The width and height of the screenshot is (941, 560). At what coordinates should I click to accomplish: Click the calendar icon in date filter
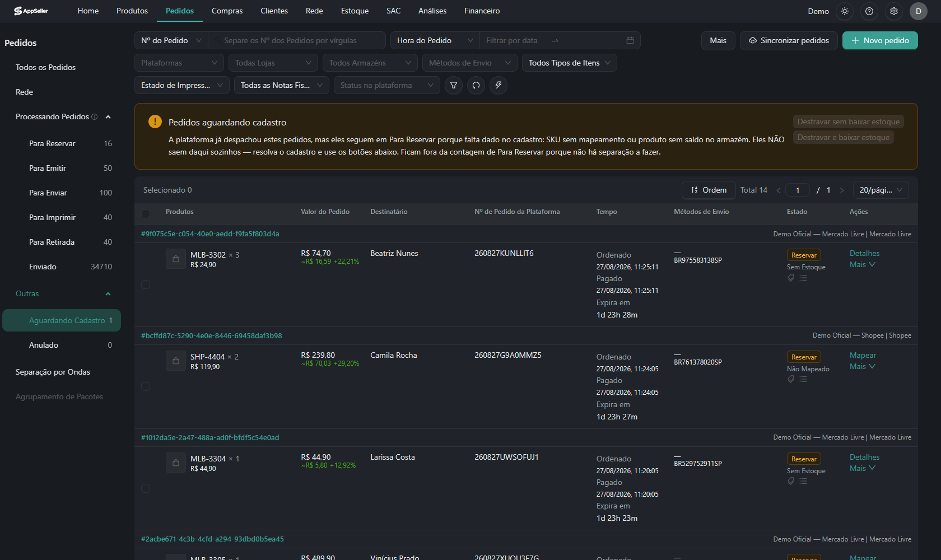tap(630, 40)
